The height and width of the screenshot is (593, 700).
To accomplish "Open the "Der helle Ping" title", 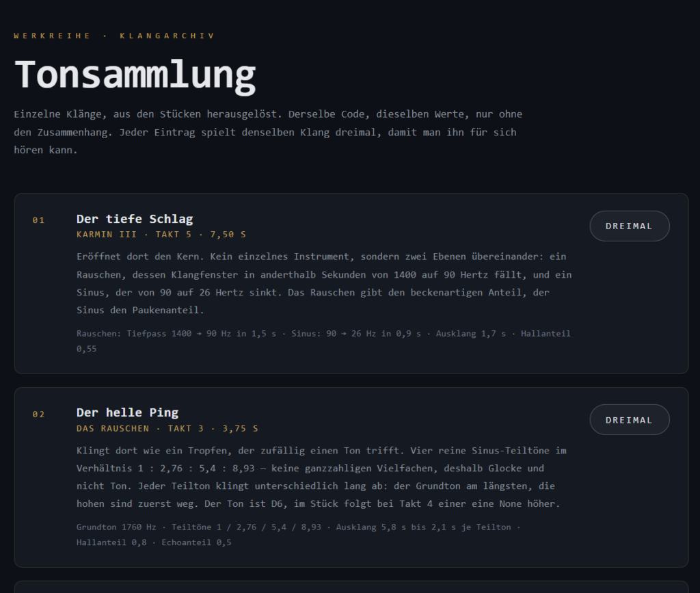I will pos(127,412).
